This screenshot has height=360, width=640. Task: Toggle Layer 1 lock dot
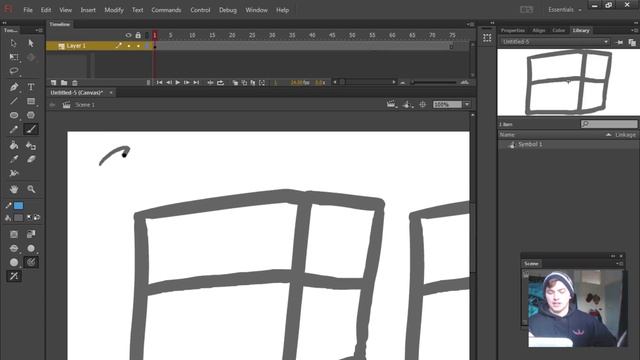[138, 46]
